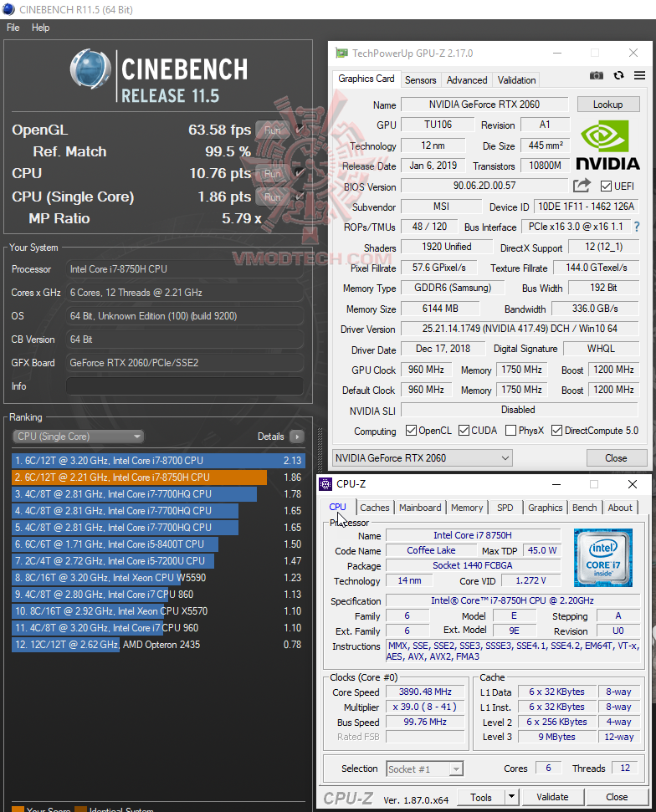Select ranking row Intel Xeon CPU W5590
The height and width of the screenshot is (812, 656).
(x=158, y=577)
